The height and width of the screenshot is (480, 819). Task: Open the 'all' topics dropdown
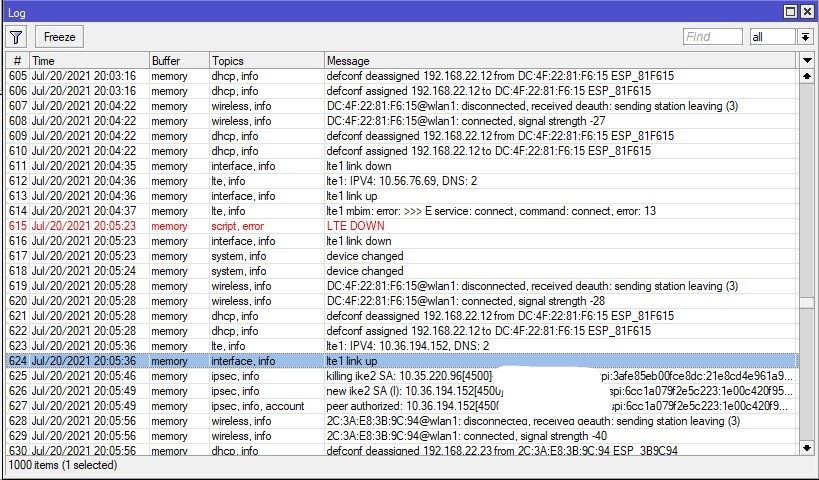coord(772,37)
